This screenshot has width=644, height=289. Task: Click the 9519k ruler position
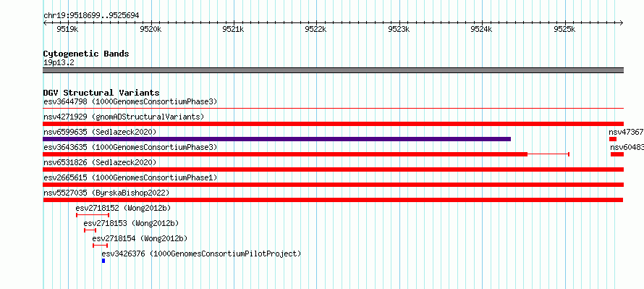[68, 29]
